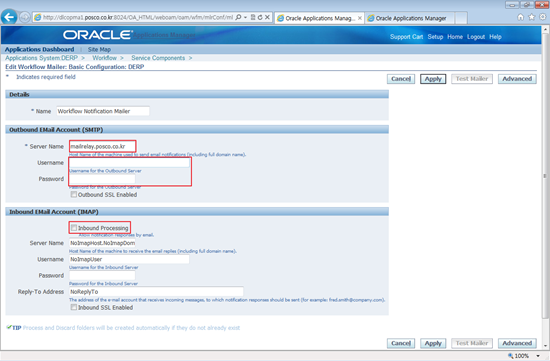Select the first Oracle Applications Manager tab
This screenshot has width=550, height=361.
tap(320, 18)
